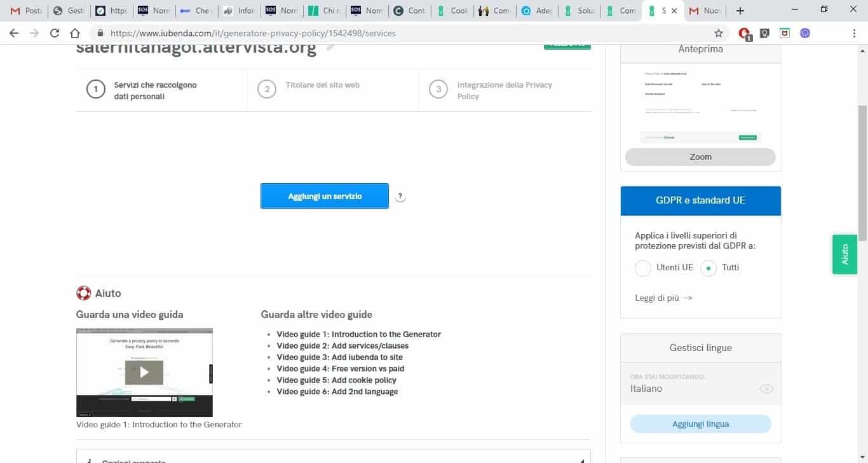Go to step 3 Integrazione della Privacy Policy
Screen dimensions: 868x463
504,90
